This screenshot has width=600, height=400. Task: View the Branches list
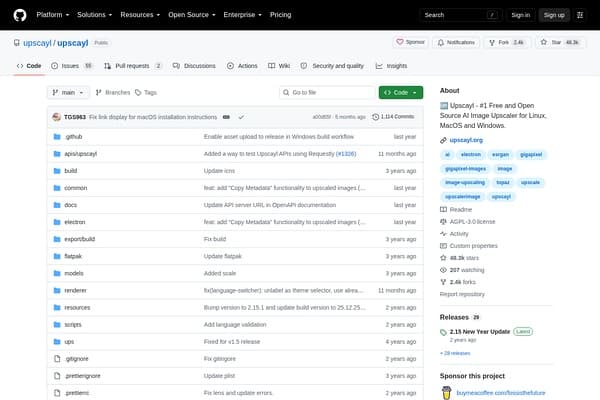click(x=113, y=93)
